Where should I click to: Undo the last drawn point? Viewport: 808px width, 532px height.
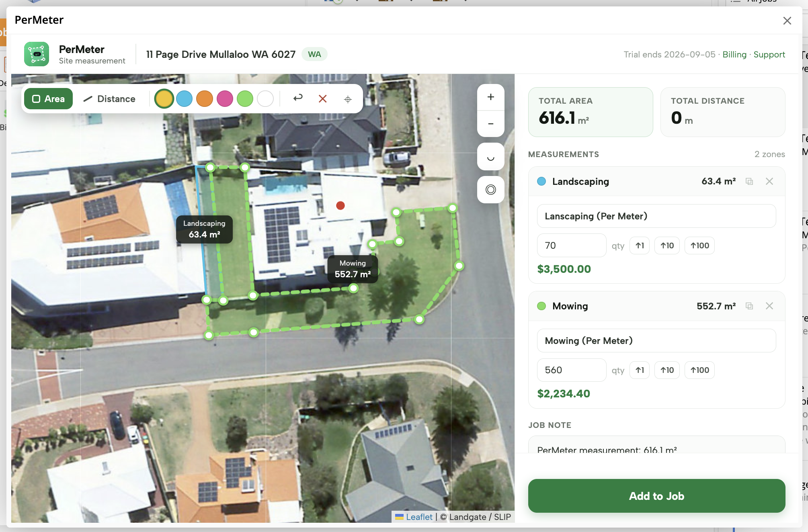click(x=298, y=98)
